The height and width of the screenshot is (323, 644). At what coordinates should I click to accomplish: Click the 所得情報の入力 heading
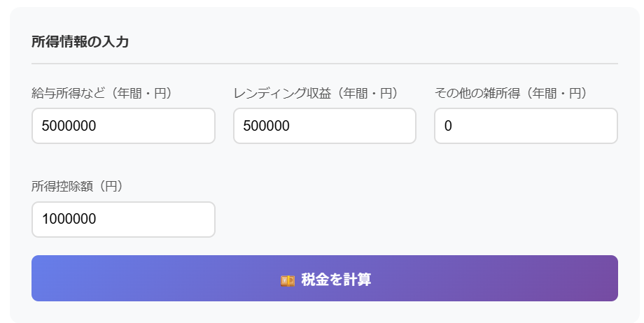click(80, 42)
